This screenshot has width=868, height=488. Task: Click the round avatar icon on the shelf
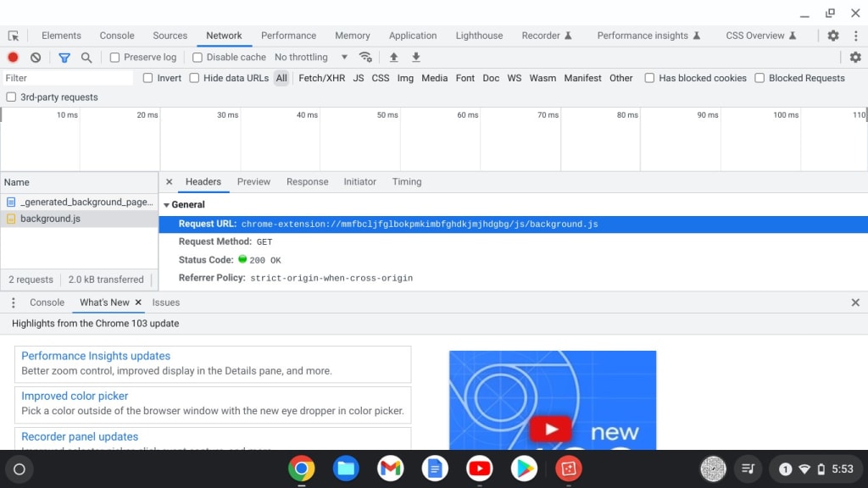713,469
